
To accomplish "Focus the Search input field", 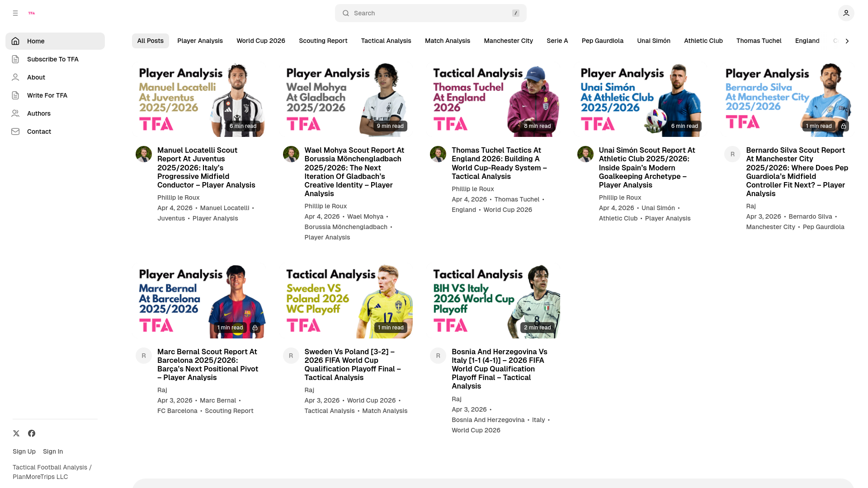I will tap(431, 13).
